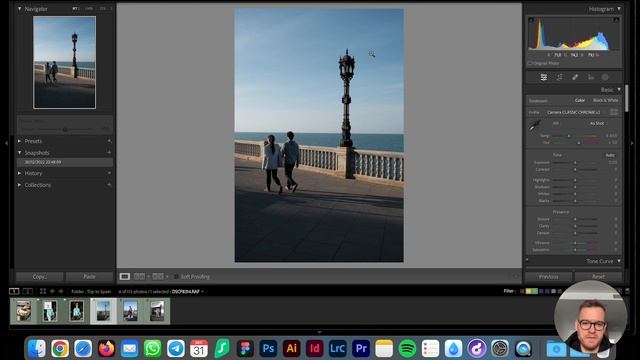Image resolution: width=640 pixels, height=360 pixels.
Task: Click the Reset button
Action: pos(598,277)
